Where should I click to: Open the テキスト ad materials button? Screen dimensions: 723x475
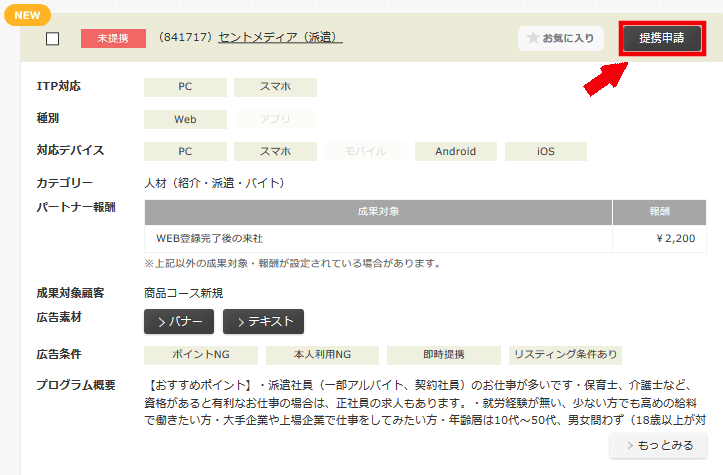(x=263, y=321)
